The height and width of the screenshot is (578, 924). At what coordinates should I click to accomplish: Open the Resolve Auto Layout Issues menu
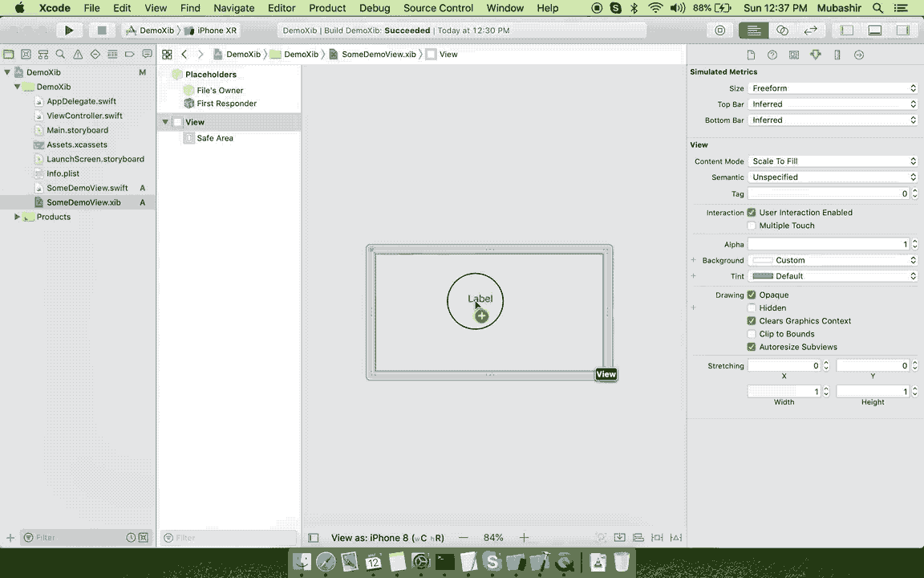(x=676, y=538)
